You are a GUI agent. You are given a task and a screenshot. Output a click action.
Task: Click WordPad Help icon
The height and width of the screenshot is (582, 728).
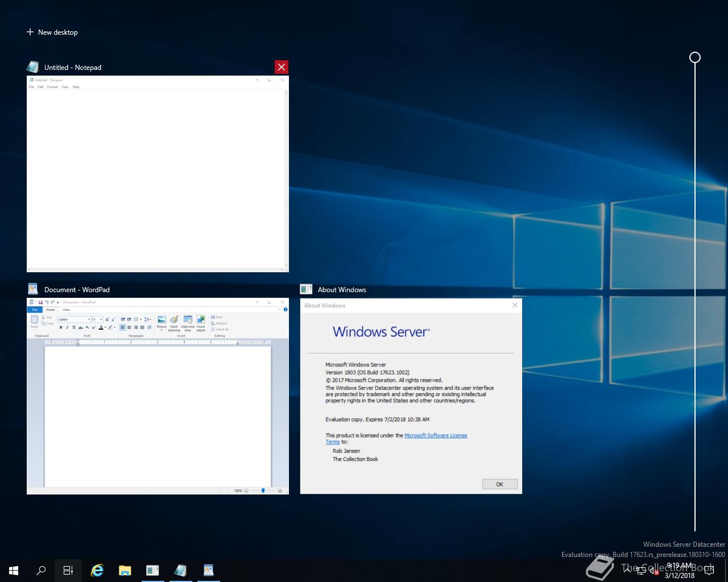[x=286, y=310]
